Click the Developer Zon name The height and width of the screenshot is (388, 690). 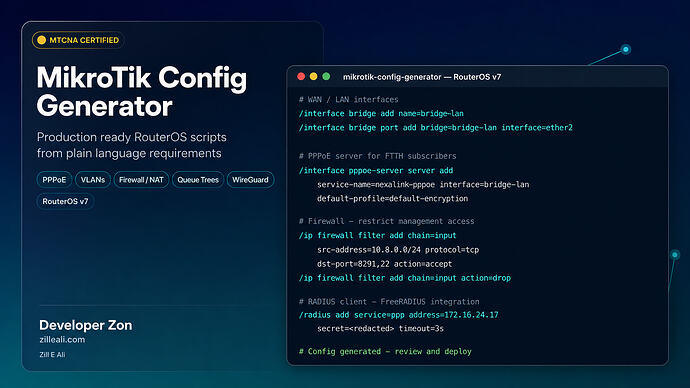point(85,325)
